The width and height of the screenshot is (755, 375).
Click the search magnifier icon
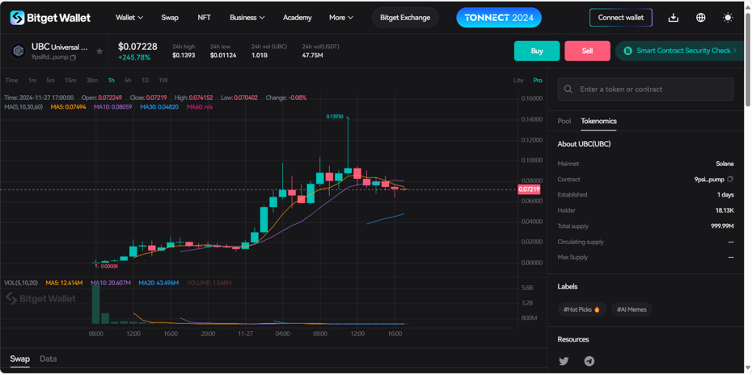[x=568, y=90]
